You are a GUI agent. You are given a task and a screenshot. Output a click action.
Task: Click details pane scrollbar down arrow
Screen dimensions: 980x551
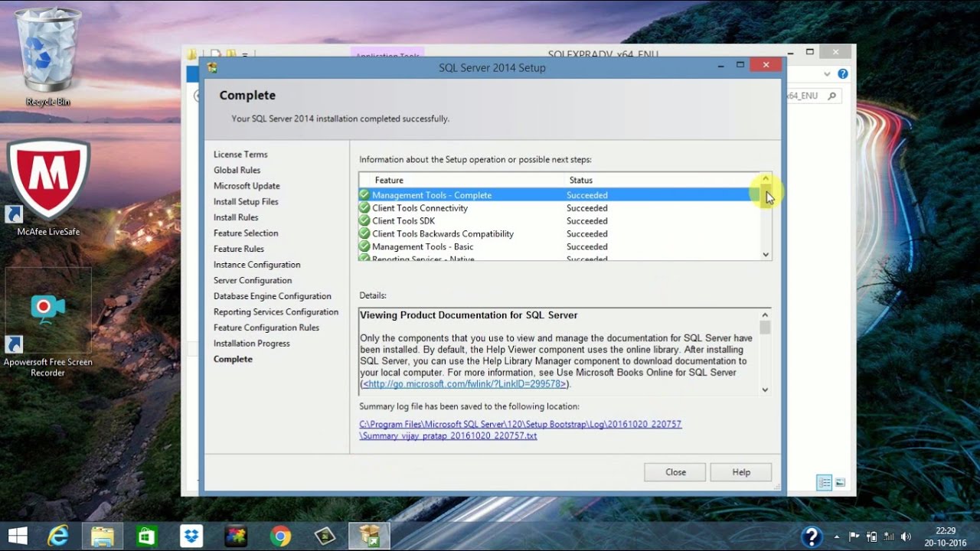pyautogui.click(x=765, y=390)
